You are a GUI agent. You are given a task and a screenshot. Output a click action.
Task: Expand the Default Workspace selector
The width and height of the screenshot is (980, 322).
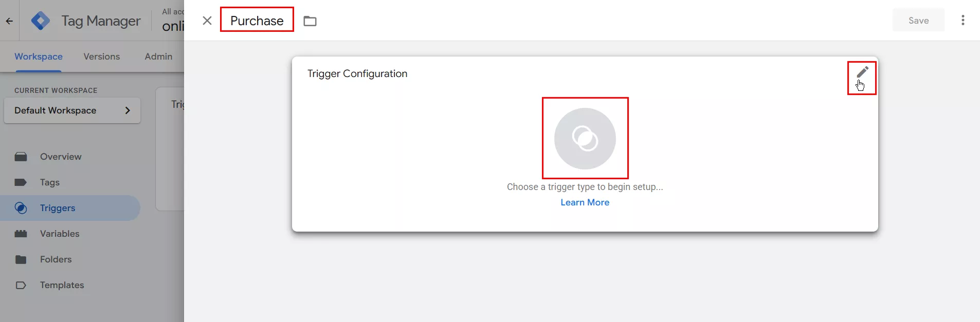click(x=72, y=110)
